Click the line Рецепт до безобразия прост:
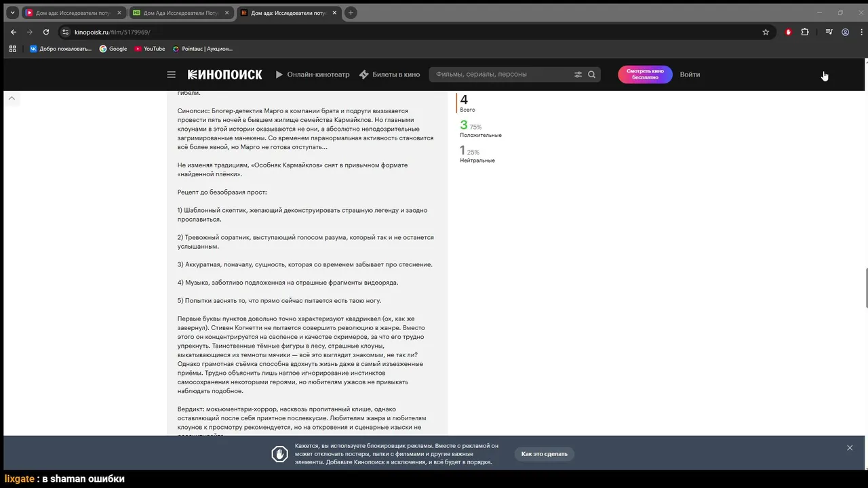The image size is (868, 488). [x=222, y=192]
